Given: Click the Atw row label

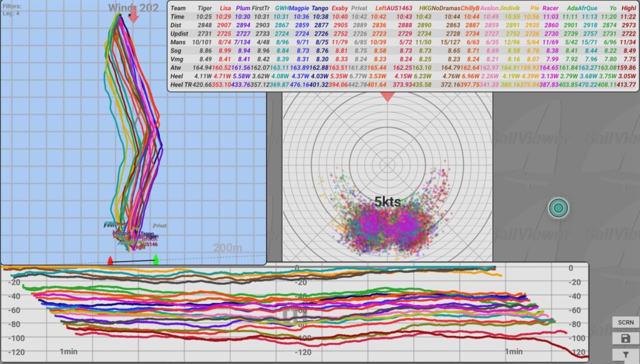Looking at the screenshot, I should point(176,67).
